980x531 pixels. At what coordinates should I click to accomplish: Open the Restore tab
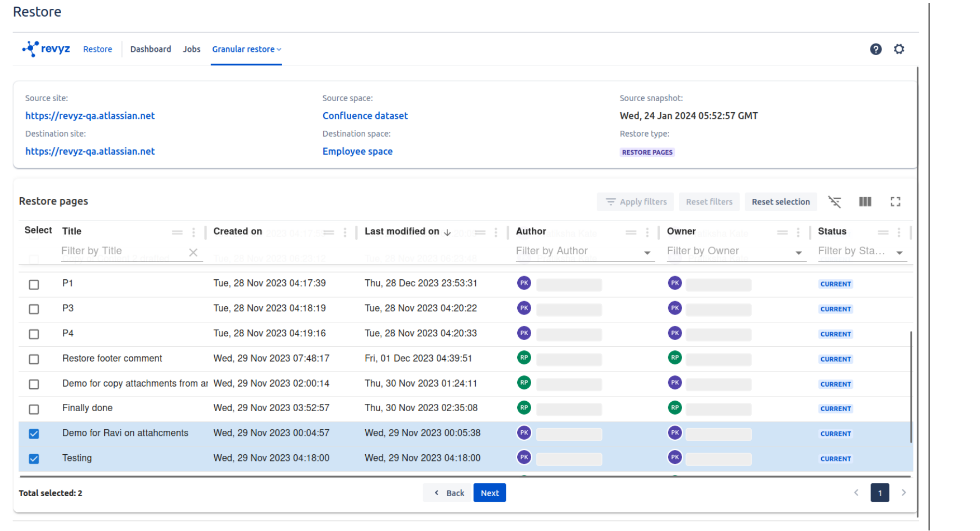pyautogui.click(x=98, y=49)
